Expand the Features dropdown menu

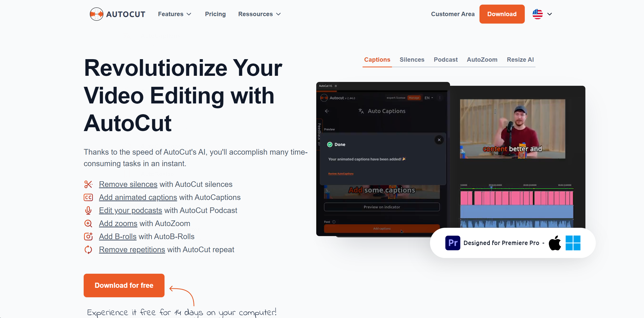point(174,14)
